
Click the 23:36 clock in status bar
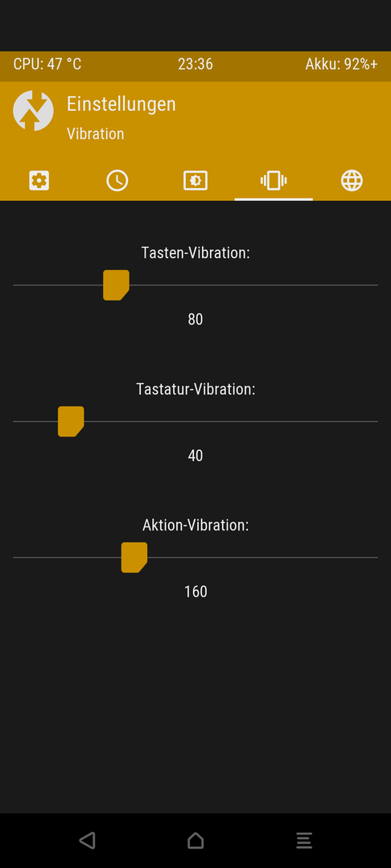[x=195, y=64]
